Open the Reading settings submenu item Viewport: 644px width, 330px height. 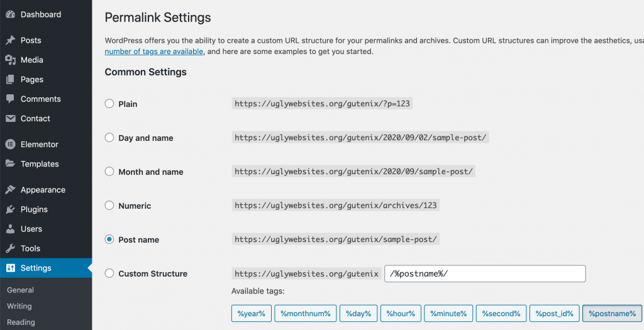21,322
